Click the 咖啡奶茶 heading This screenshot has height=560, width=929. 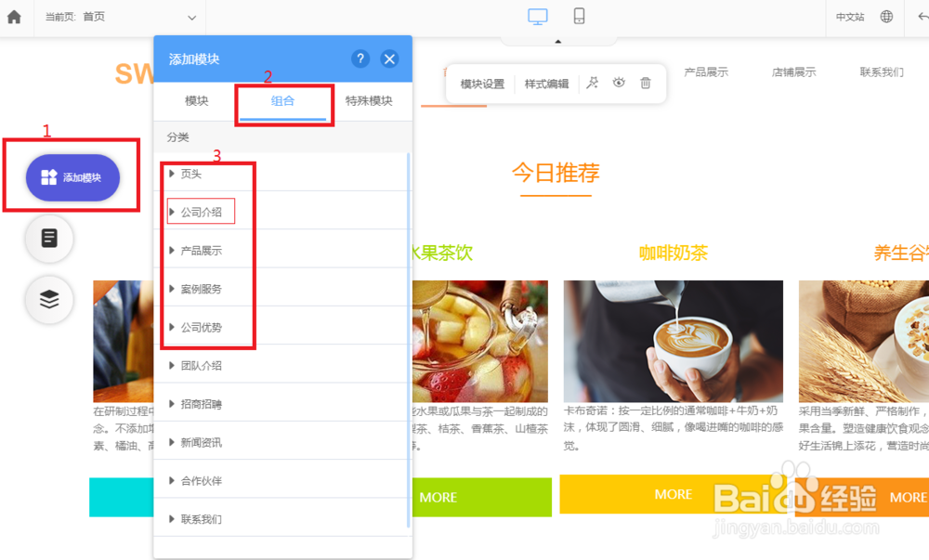click(673, 253)
